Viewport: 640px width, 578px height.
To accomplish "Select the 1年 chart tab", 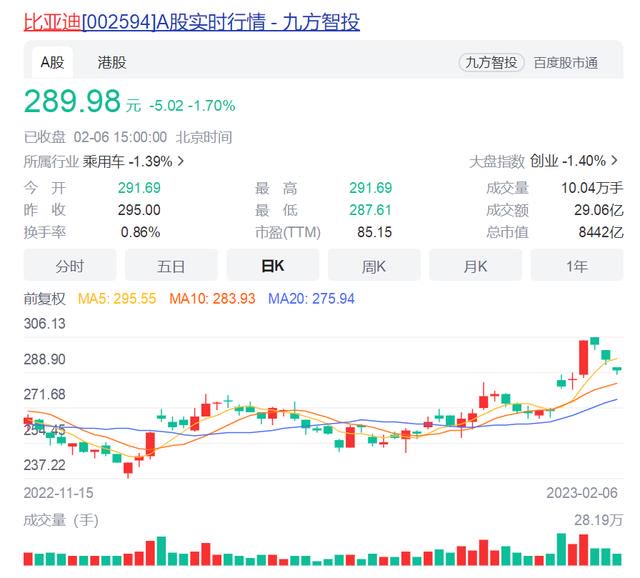I will [577, 266].
